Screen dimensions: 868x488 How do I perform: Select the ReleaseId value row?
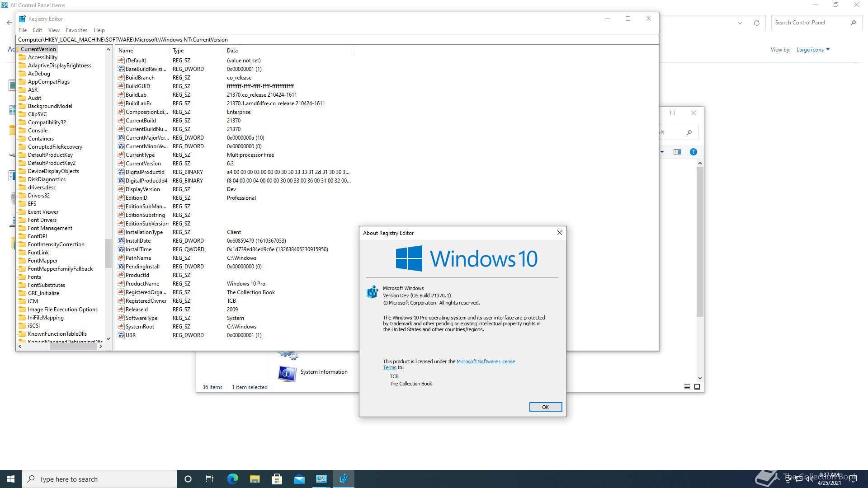[235, 310]
